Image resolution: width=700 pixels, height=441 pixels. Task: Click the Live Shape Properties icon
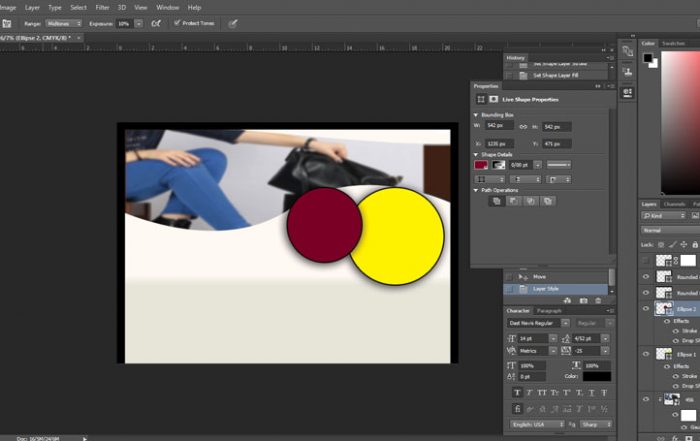(x=481, y=100)
